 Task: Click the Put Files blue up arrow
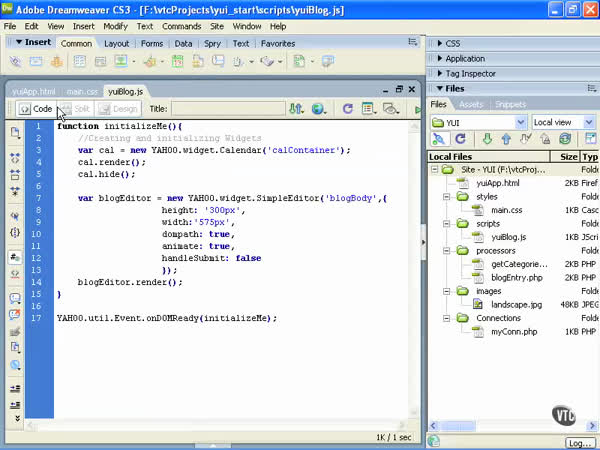click(506, 139)
